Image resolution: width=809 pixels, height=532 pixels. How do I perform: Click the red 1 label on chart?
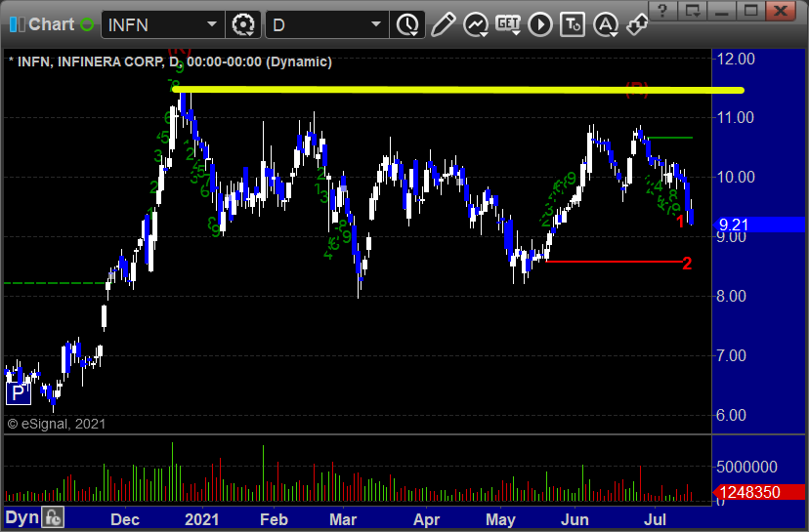tap(681, 222)
